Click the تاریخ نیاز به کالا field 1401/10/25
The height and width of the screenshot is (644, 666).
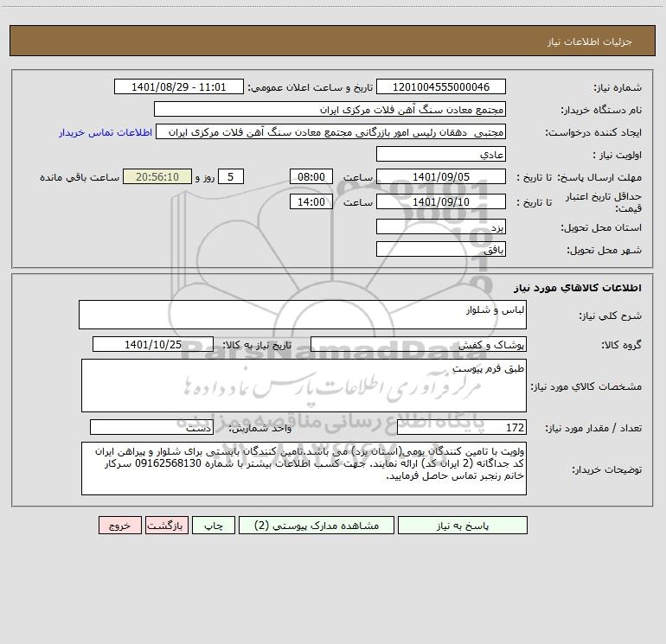153,344
